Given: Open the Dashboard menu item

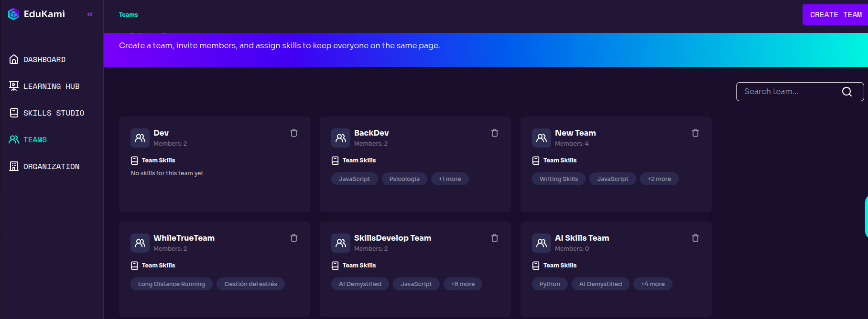Looking at the screenshot, I should [44, 60].
